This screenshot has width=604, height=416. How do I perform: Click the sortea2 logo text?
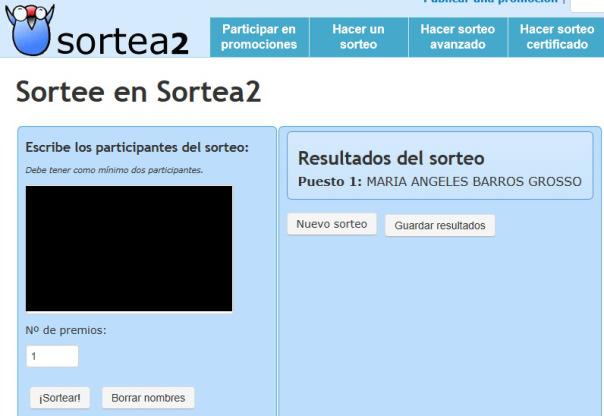[123, 42]
